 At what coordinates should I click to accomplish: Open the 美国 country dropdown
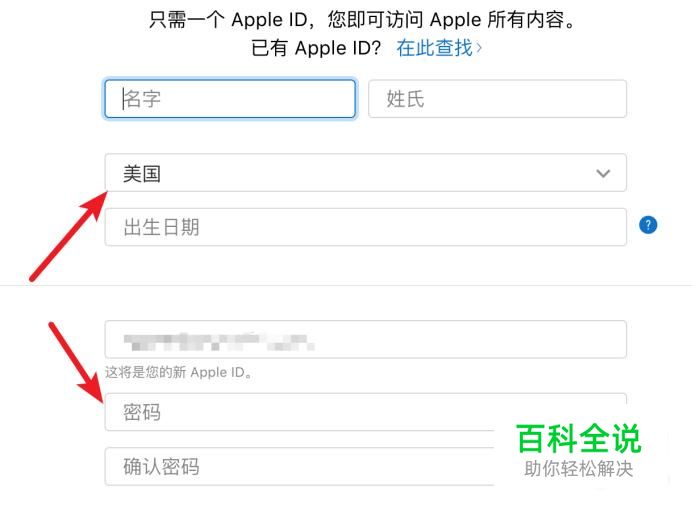(365, 173)
